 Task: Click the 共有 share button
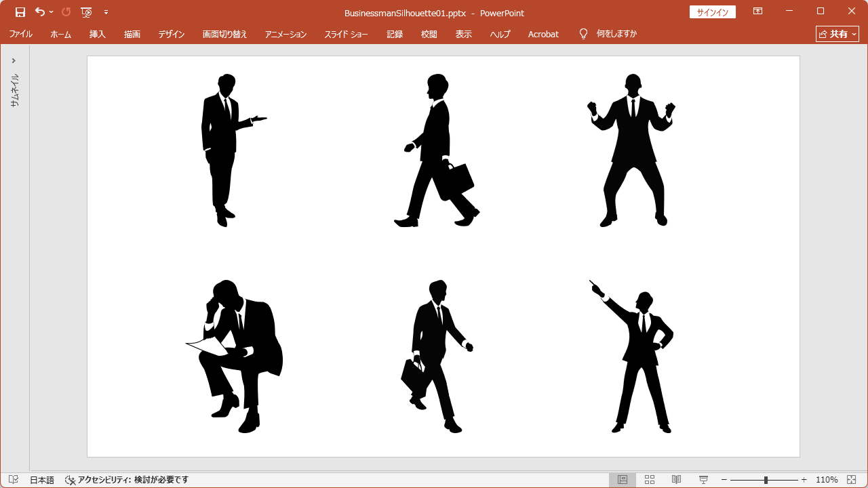tap(837, 34)
